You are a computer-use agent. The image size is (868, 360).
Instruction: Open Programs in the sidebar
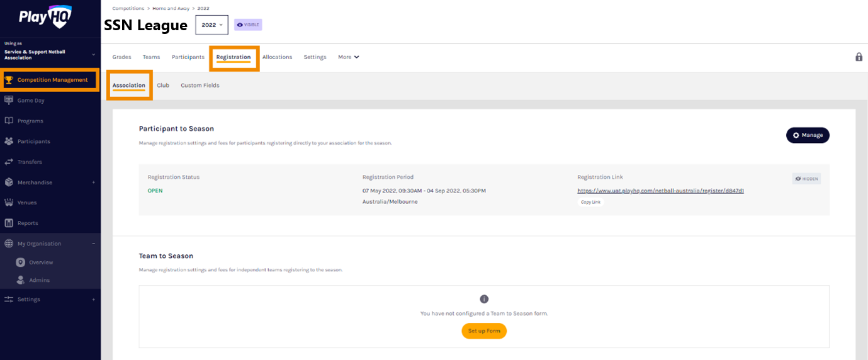point(30,121)
